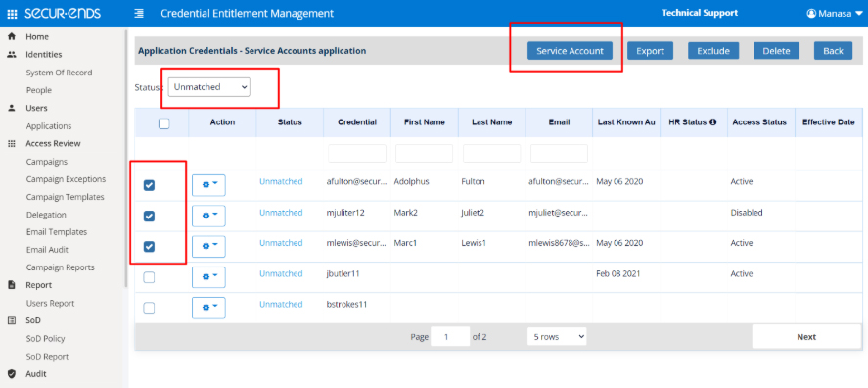Open SoD Policy in sidebar
868x388 pixels.
coord(45,338)
